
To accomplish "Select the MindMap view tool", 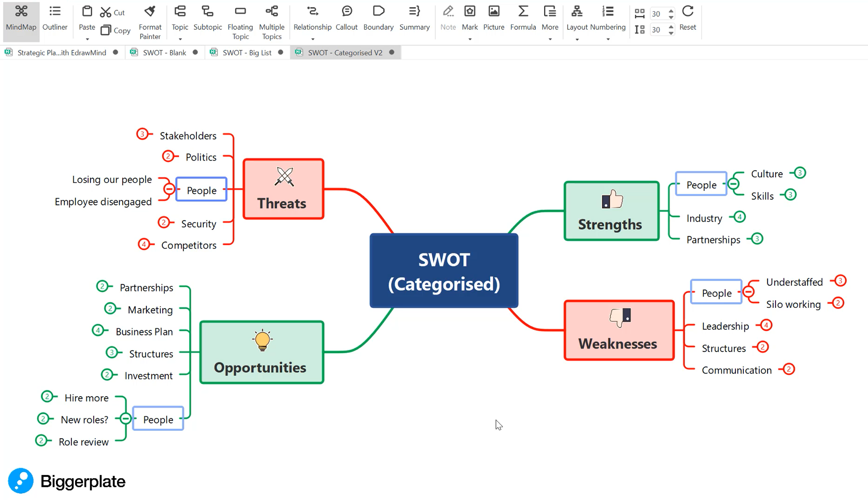I will point(21,18).
